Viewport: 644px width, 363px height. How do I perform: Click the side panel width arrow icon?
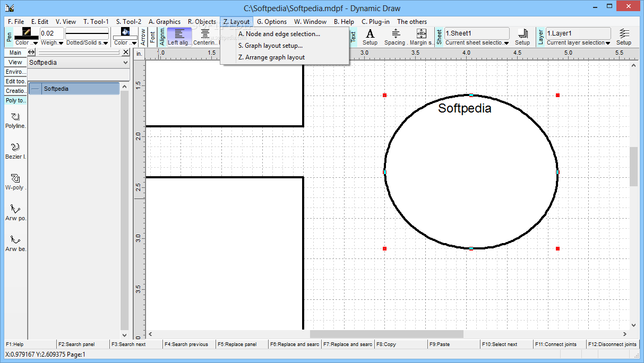tap(31, 52)
